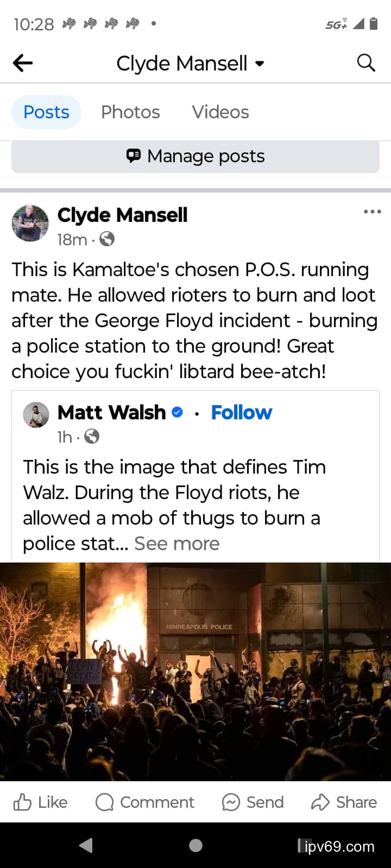The height and width of the screenshot is (868, 391).
Task: Follow Matt Walsh
Action: pos(241,412)
